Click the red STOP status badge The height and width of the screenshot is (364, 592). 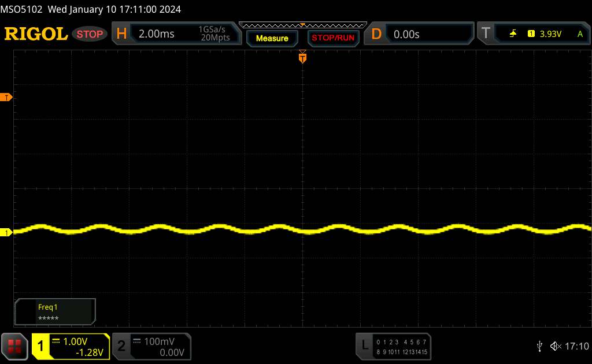click(90, 34)
